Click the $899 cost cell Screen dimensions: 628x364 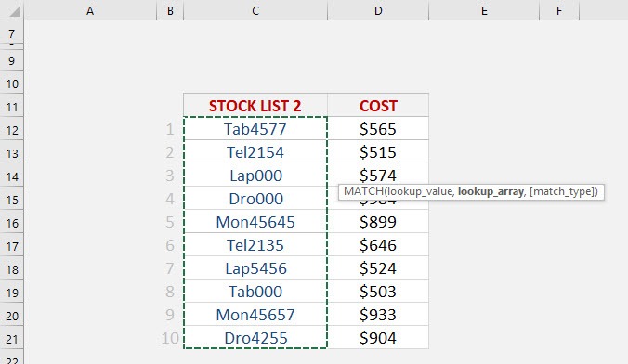point(378,221)
